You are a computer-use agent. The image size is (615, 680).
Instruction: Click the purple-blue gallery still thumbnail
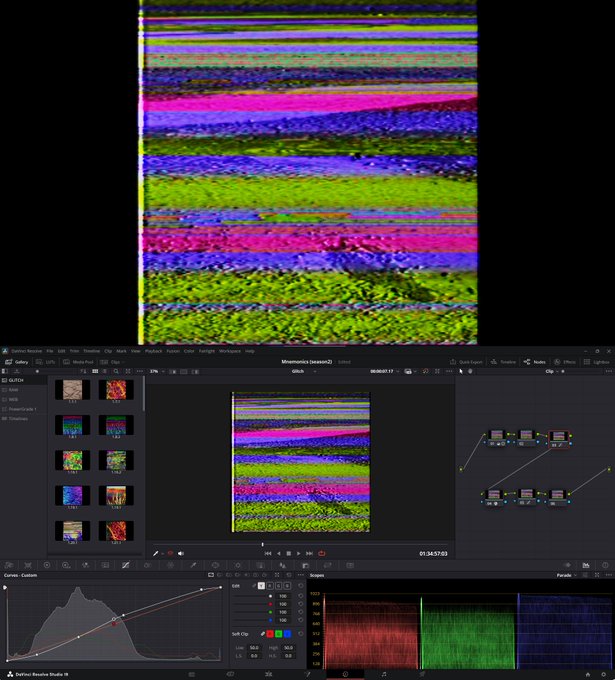[72, 495]
